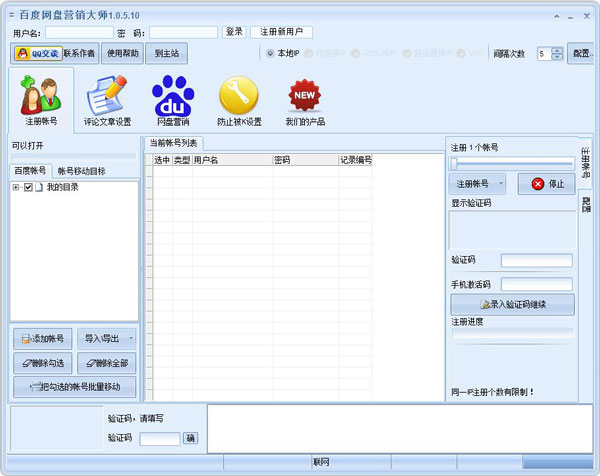Image resolution: width=600 pixels, height=476 pixels.
Task: Click the 联系作者 button
Action: [79, 53]
